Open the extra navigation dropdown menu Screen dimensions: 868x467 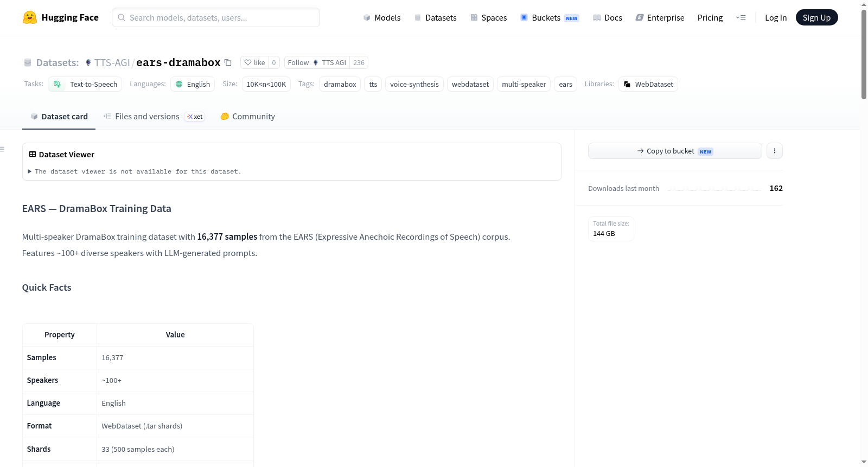(x=741, y=18)
